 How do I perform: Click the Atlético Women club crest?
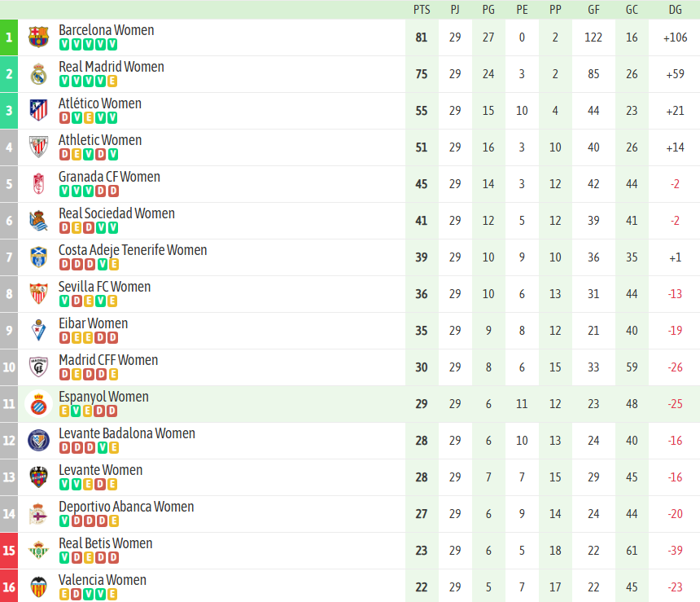pyautogui.click(x=38, y=111)
